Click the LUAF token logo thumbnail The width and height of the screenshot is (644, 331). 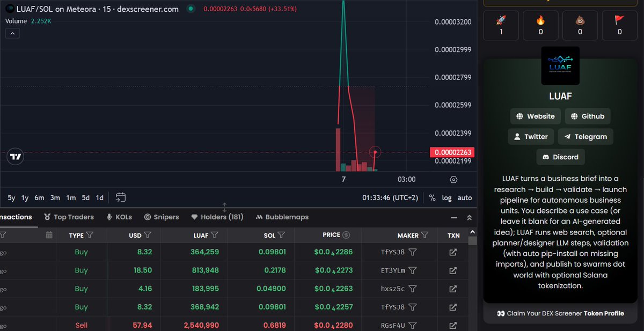click(560, 65)
